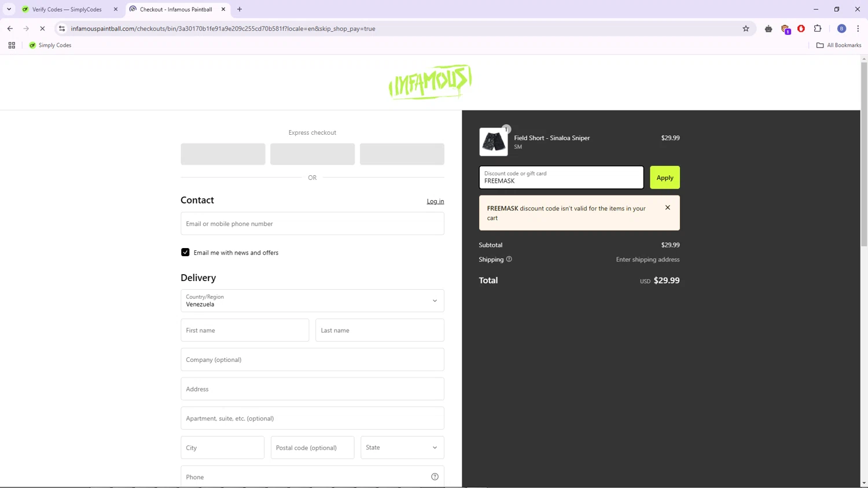Stop loading the page
Screen dimensions: 868x488
click(42, 28)
